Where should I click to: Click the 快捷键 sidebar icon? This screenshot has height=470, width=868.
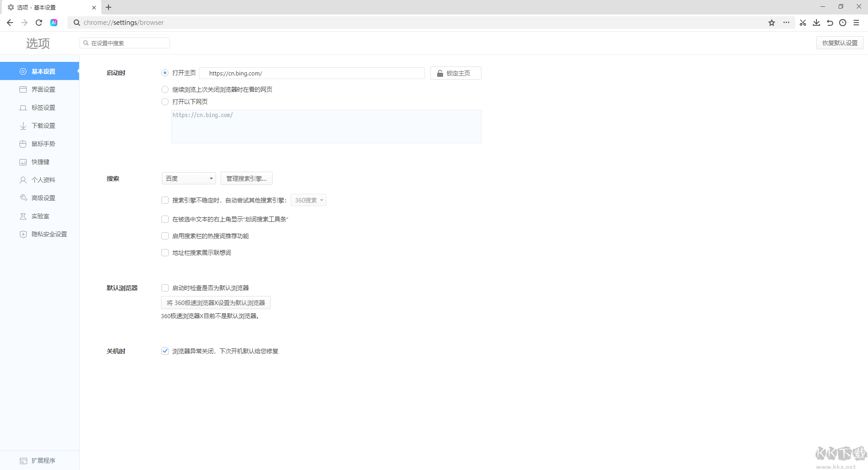click(x=23, y=162)
